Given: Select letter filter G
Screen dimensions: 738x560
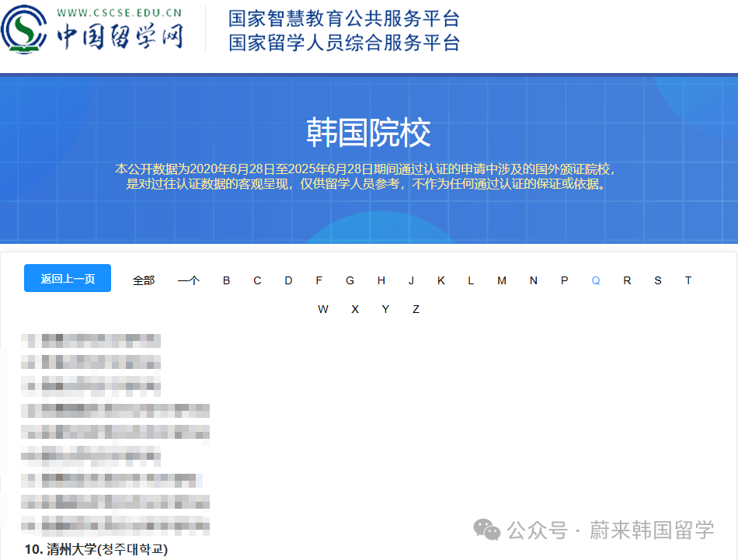Looking at the screenshot, I should tap(350, 280).
